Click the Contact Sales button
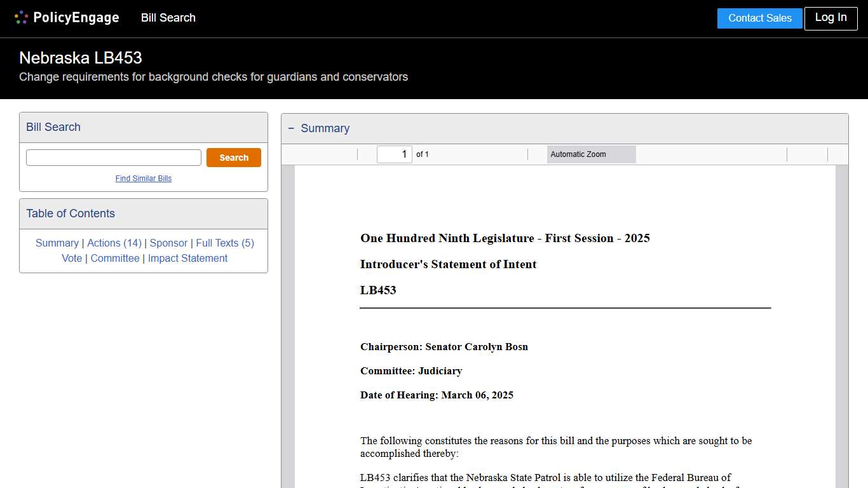The width and height of the screenshot is (868, 488). pyautogui.click(x=759, y=18)
